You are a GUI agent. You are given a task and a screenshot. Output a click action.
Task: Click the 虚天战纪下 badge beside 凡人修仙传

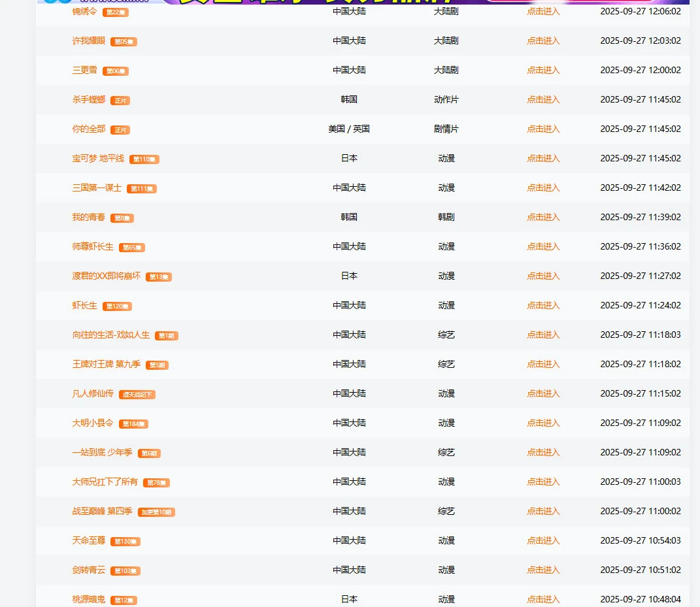pos(137,395)
